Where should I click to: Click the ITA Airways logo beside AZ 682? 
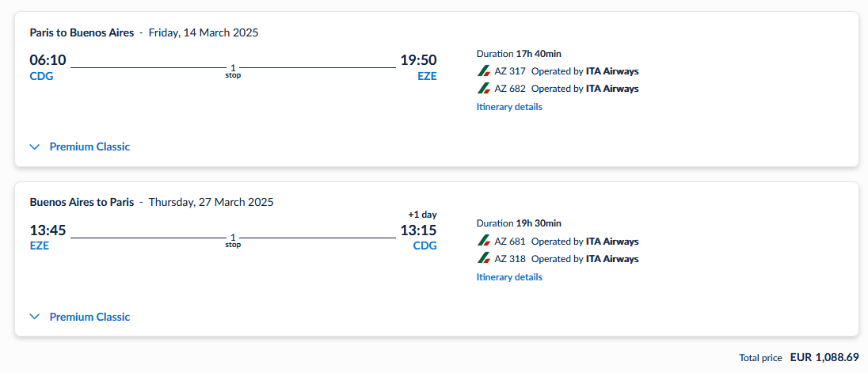point(484,89)
